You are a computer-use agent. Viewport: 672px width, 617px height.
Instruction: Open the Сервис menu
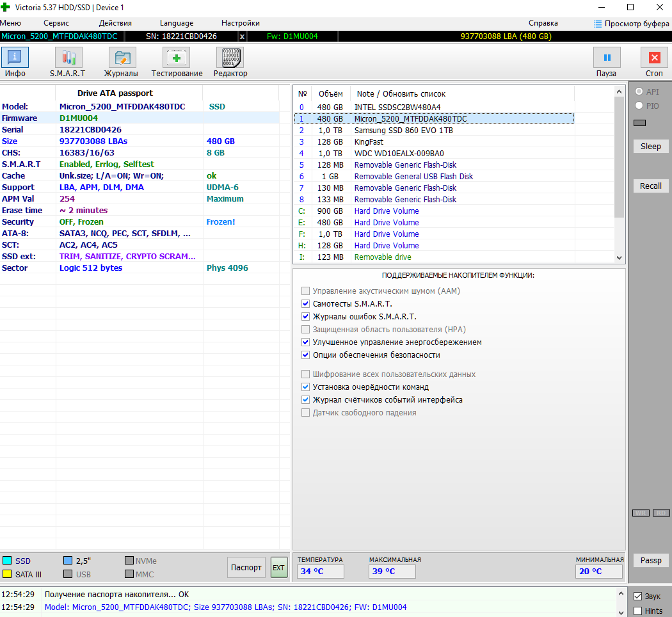click(56, 23)
